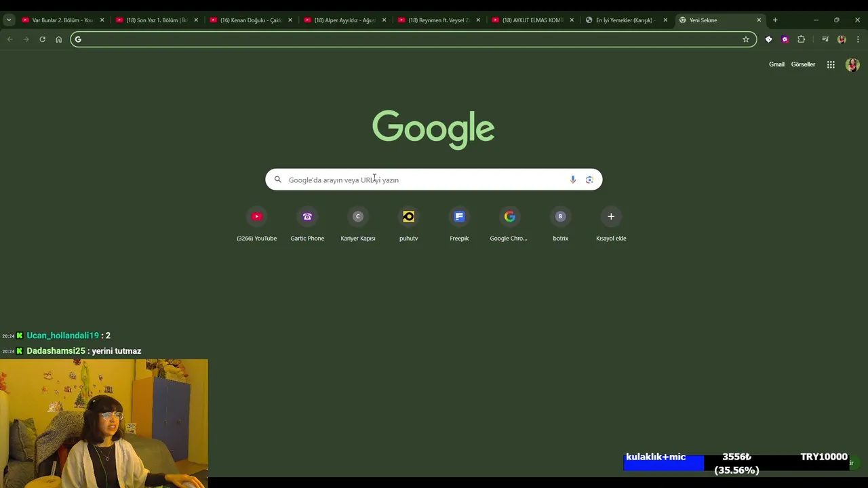This screenshot has height=488, width=868.
Task: Reload the current page
Action: tap(42, 39)
